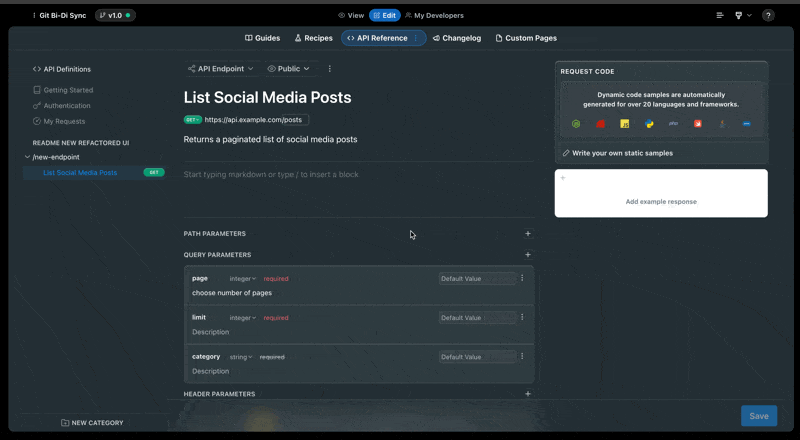Open integer type dropdown for limit
Viewport: 800px width, 440px height.
pyautogui.click(x=242, y=317)
